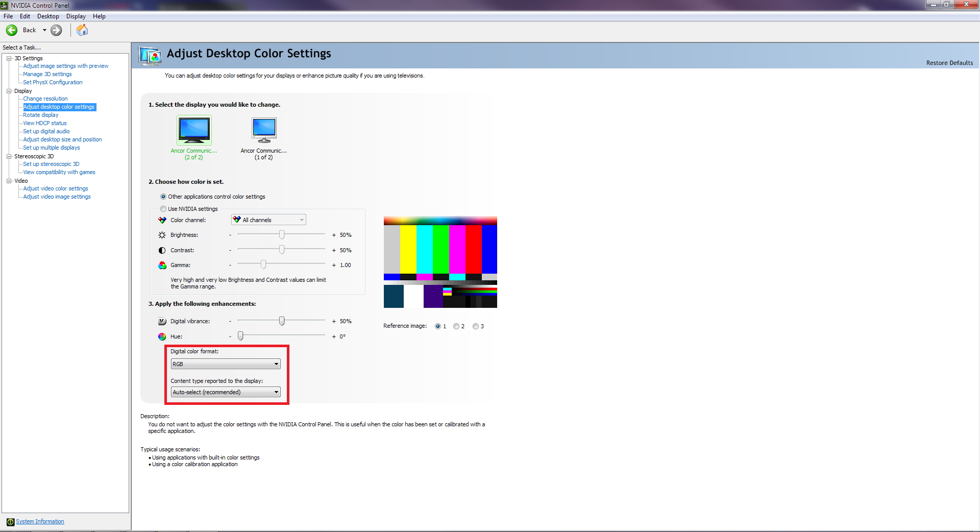Click the NVIDIA Control Panel title bar icon

5,5
